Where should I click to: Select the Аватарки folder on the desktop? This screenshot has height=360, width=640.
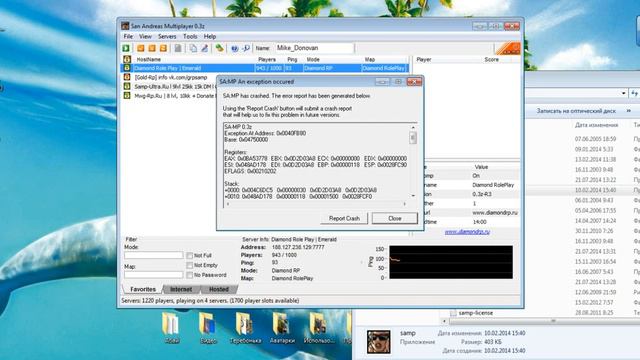[282, 328]
